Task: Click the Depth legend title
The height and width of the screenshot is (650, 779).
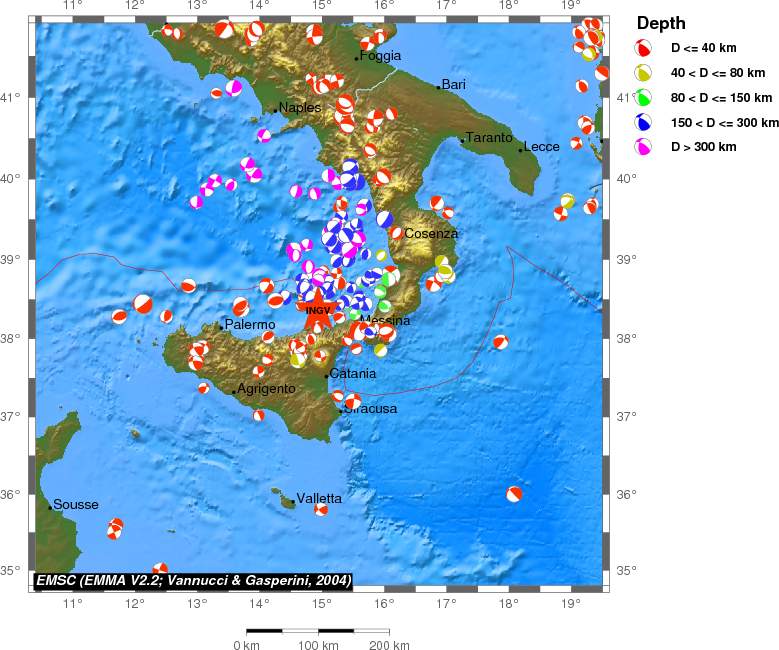Action: point(661,24)
